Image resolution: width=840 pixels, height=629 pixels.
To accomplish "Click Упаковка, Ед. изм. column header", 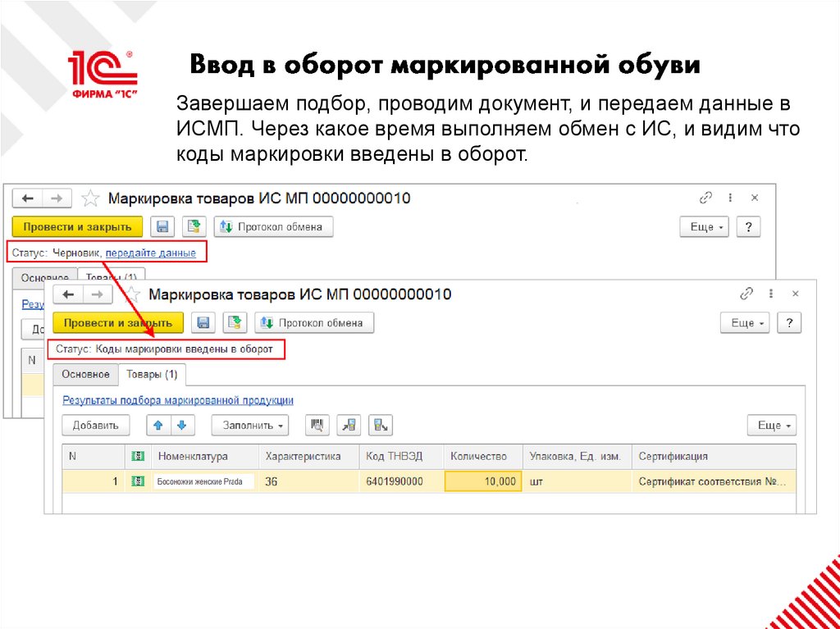I will (577, 457).
